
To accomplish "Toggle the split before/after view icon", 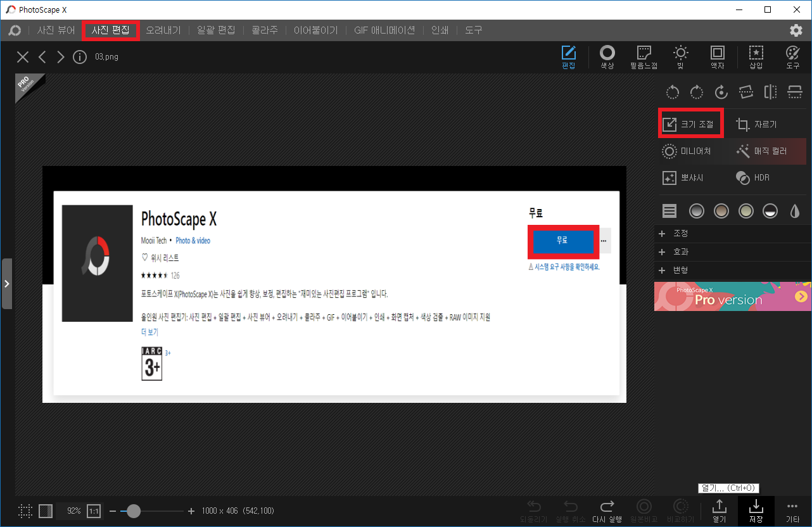I will click(x=46, y=511).
